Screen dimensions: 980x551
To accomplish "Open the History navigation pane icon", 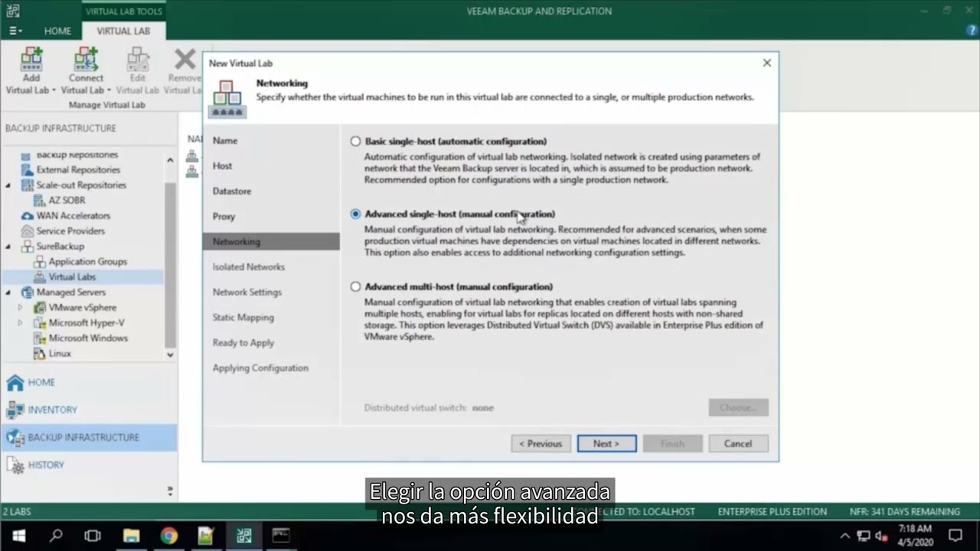I will point(15,465).
